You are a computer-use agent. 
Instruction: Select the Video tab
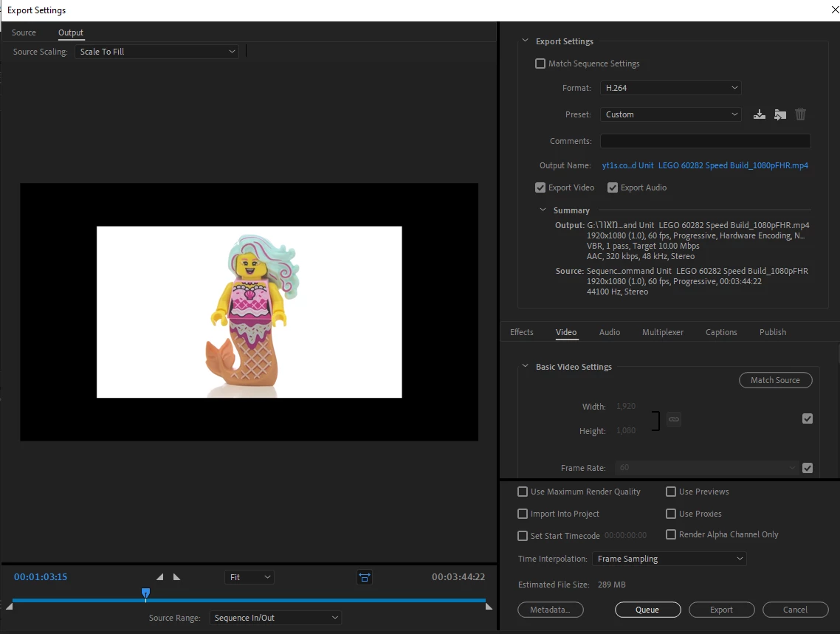(x=566, y=332)
